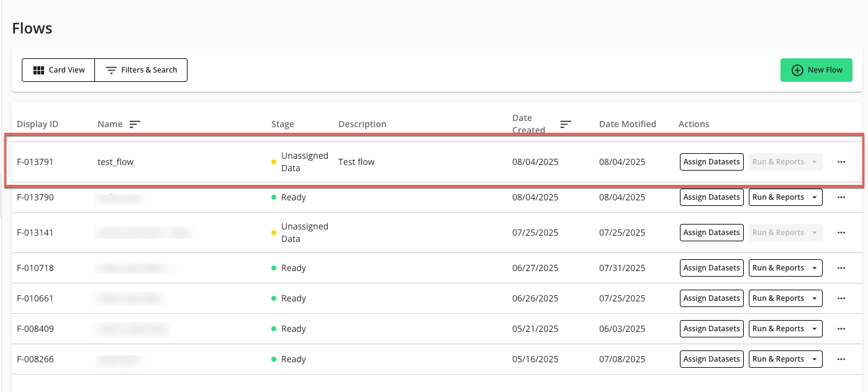
Task: Click the Card View grid icon
Action: tap(38, 69)
